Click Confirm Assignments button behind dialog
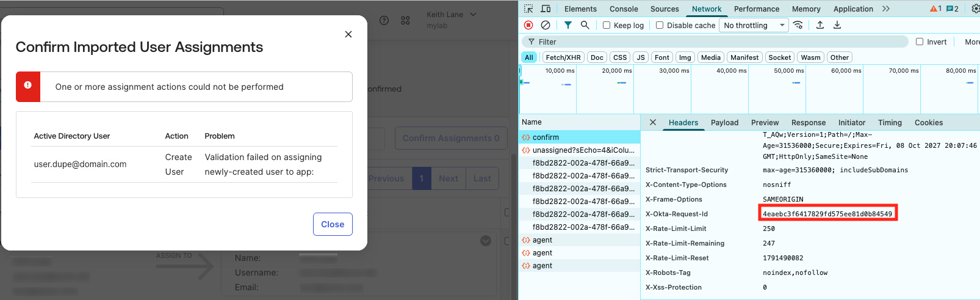 coord(451,138)
